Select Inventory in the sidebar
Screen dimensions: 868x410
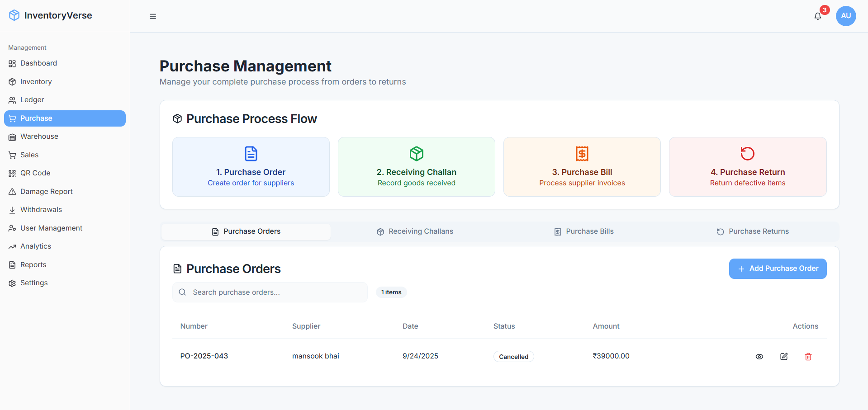coord(36,82)
